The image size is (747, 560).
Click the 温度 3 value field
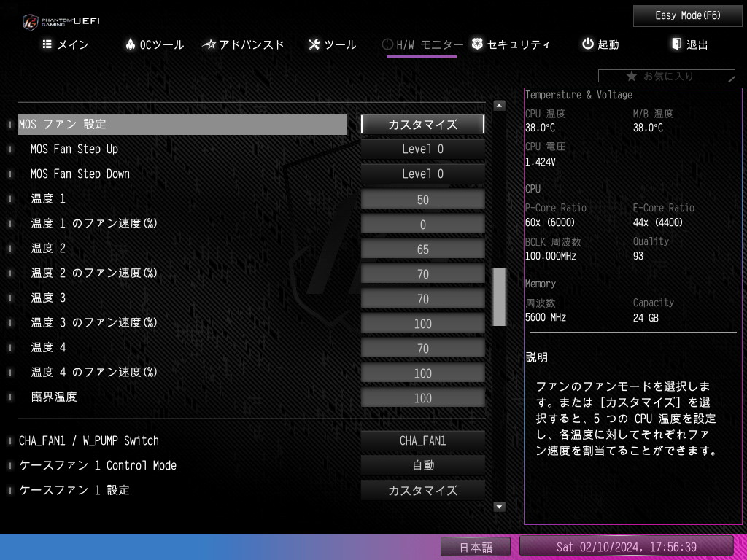(422, 298)
